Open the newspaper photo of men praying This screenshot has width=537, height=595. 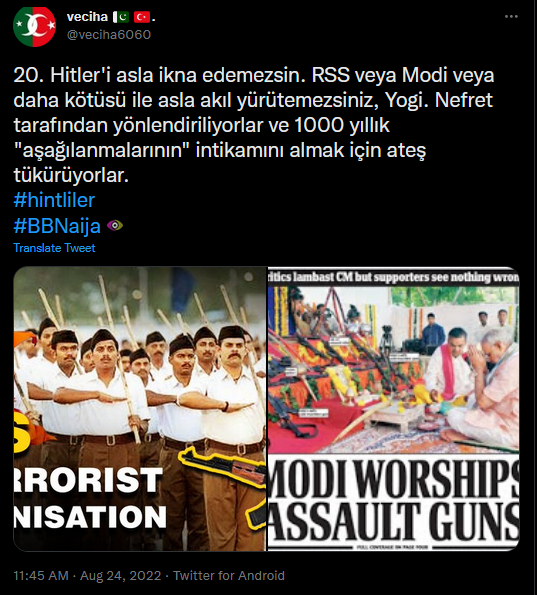tap(394, 409)
